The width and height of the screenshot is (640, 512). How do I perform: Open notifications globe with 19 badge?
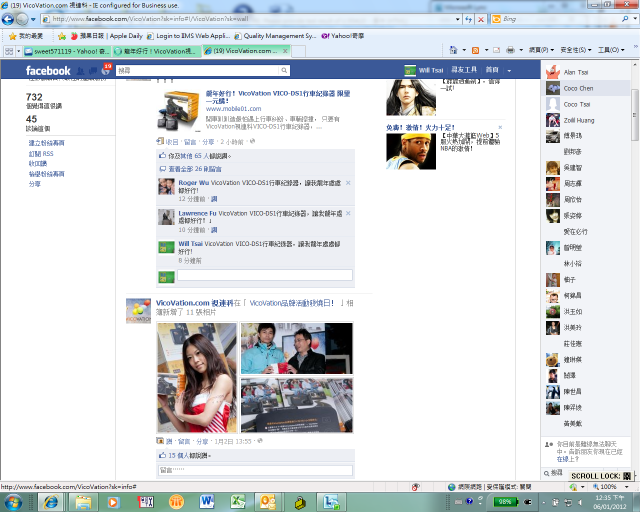pos(106,70)
